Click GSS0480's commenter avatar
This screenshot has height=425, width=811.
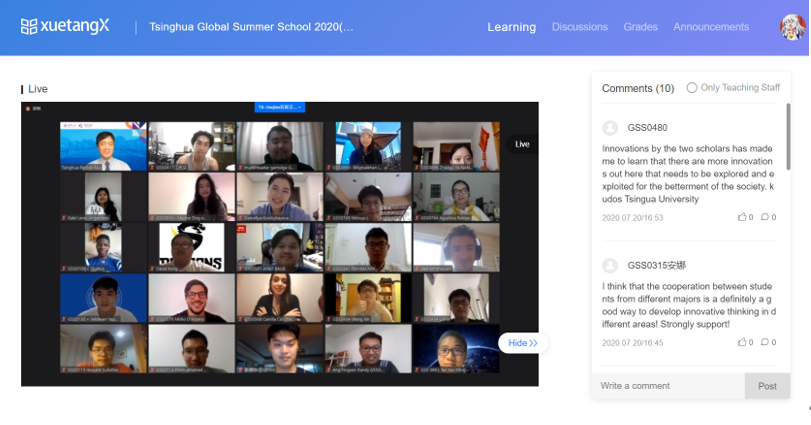(610, 128)
